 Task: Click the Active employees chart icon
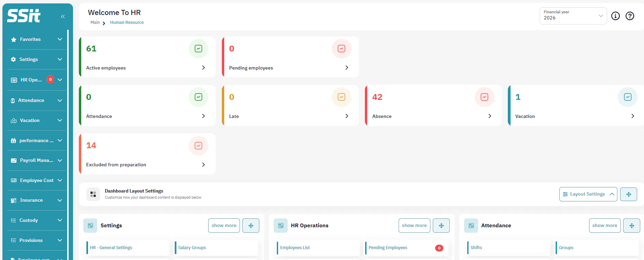pyautogui.click(x=198, y=49)
